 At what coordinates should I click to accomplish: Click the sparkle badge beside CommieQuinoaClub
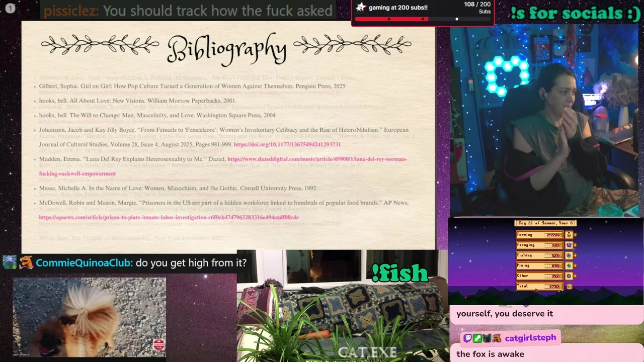tap(10, 262)
